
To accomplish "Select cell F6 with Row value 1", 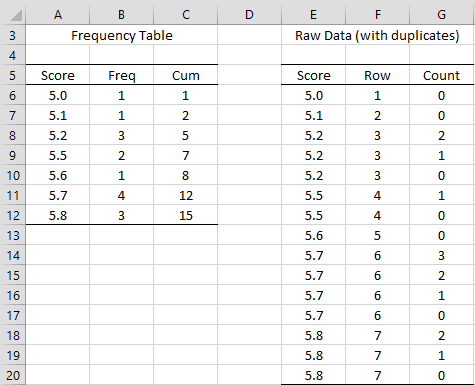I will point(377,95).
